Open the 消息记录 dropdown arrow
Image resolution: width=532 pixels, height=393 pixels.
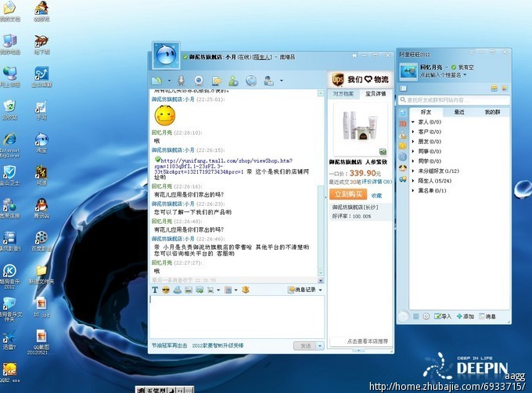click(320, 290)
